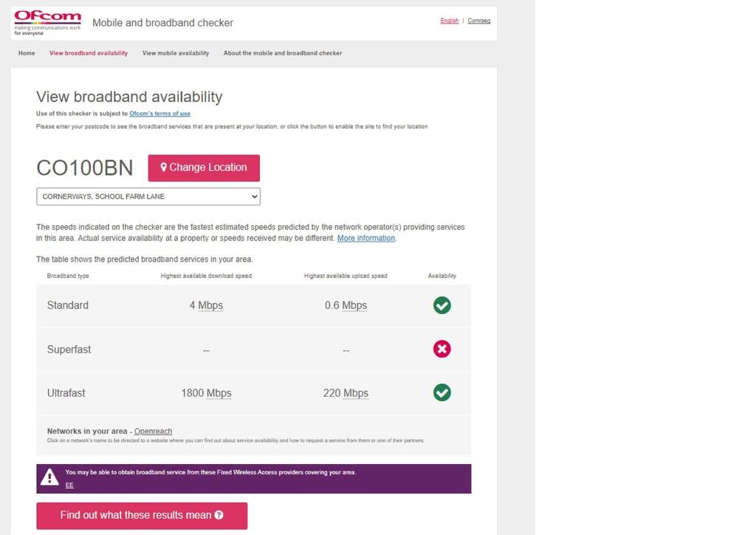Click the EE fixed wireless provider link
The height and width of the screenshot is (535, 756).
[x=69, y=485]
